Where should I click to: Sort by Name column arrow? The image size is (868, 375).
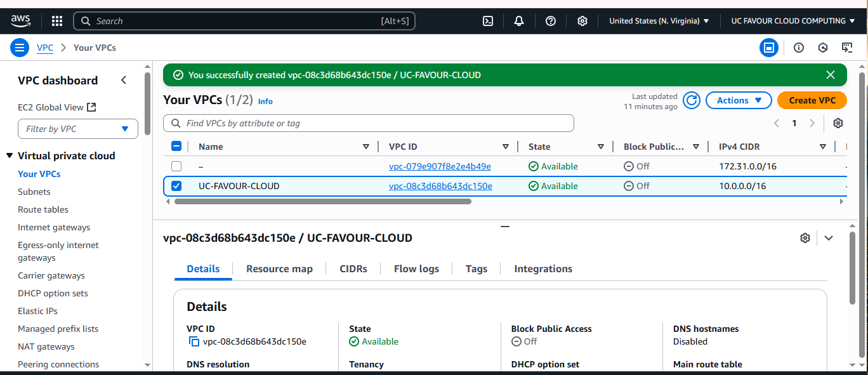point(366,147)
